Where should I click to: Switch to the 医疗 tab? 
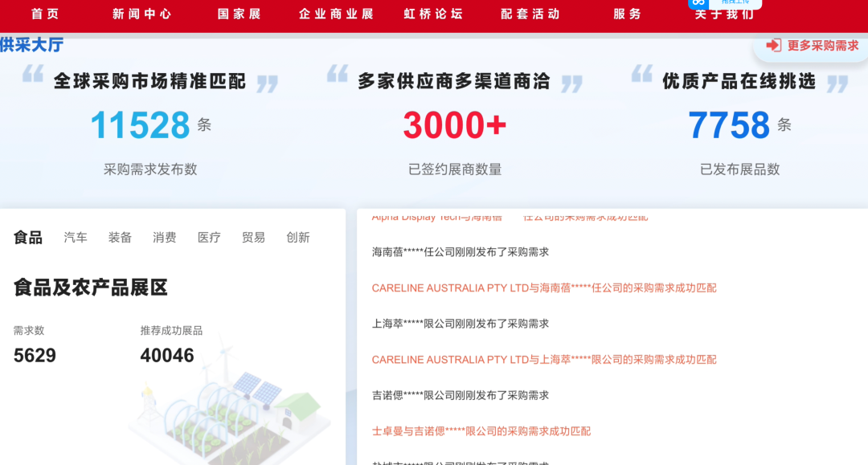click(x=209, y=238)
